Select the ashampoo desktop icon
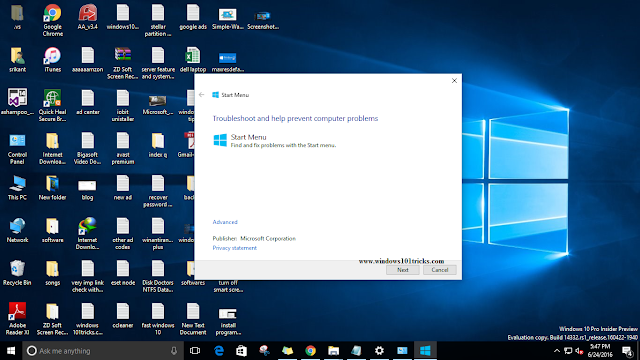 [18, 102]
